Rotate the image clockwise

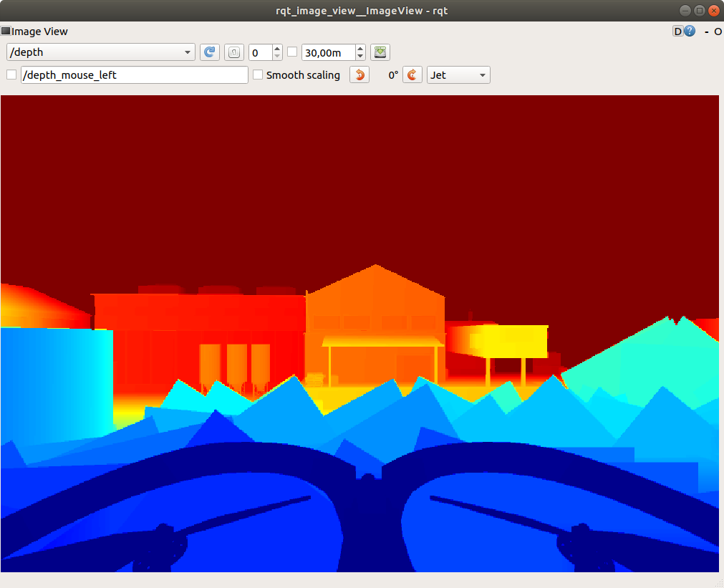412,74
